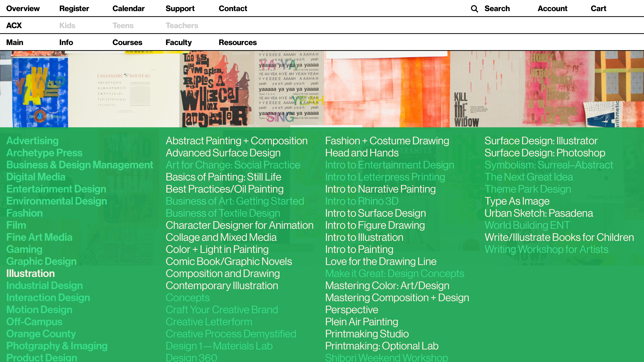Open Character Designer for Animation course

pos(239,225)
